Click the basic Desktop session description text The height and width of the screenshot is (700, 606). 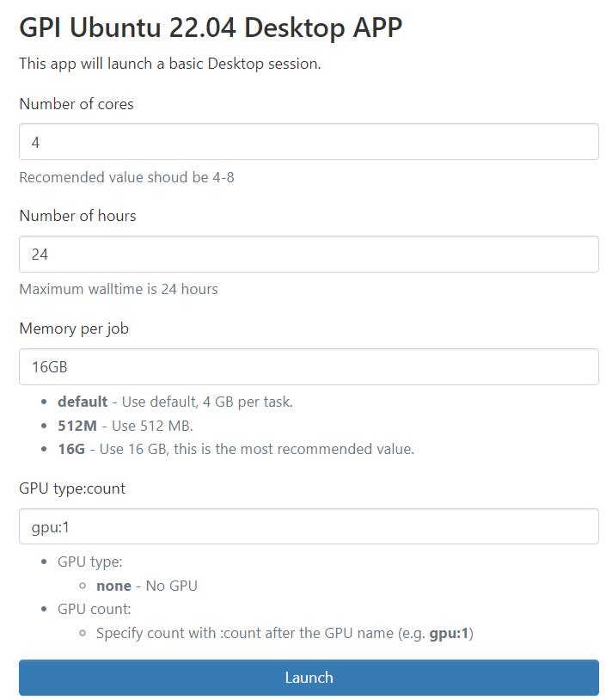coord(170,64)
